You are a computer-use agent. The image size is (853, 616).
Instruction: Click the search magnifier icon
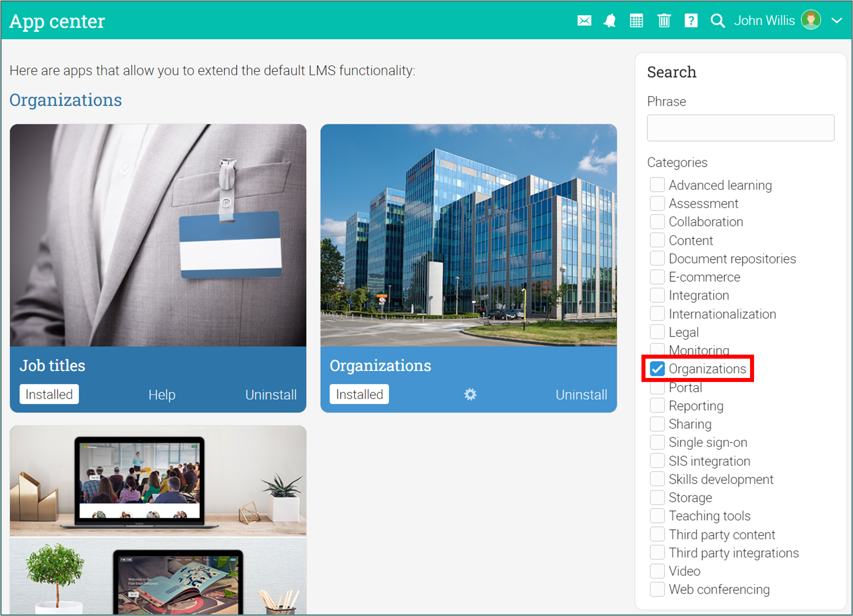(717, 21)
